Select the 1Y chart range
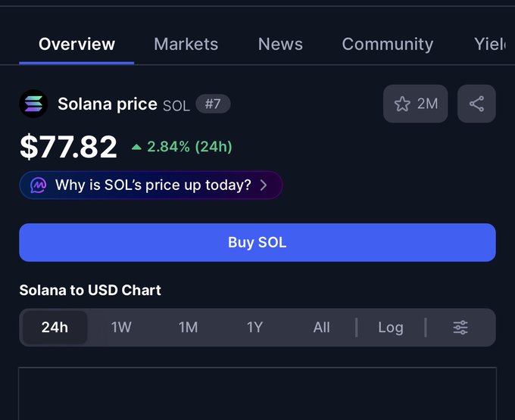The width and height of the screenshot is (515, 420). [255, 327]
